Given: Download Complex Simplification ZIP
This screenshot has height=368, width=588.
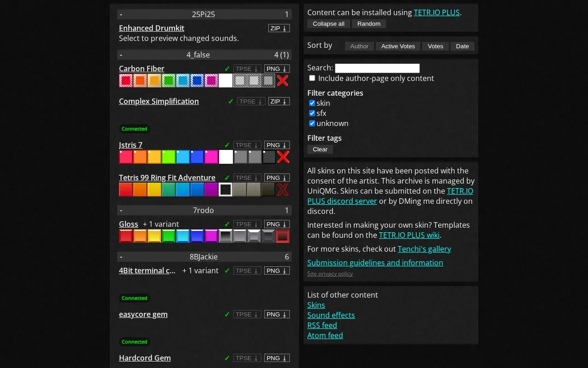Looking at the screenshot, I should (279, 101).
